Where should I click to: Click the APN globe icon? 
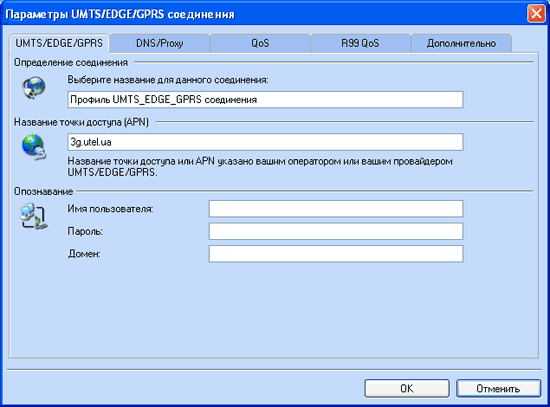34,147
